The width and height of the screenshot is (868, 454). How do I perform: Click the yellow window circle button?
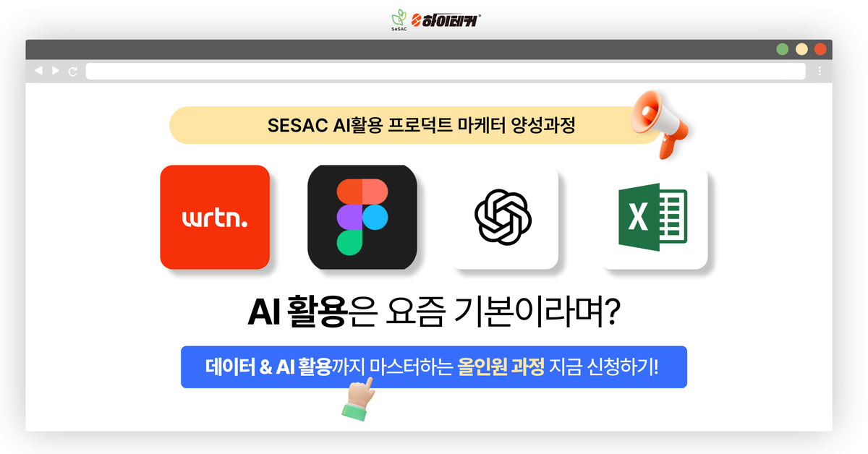801,49
